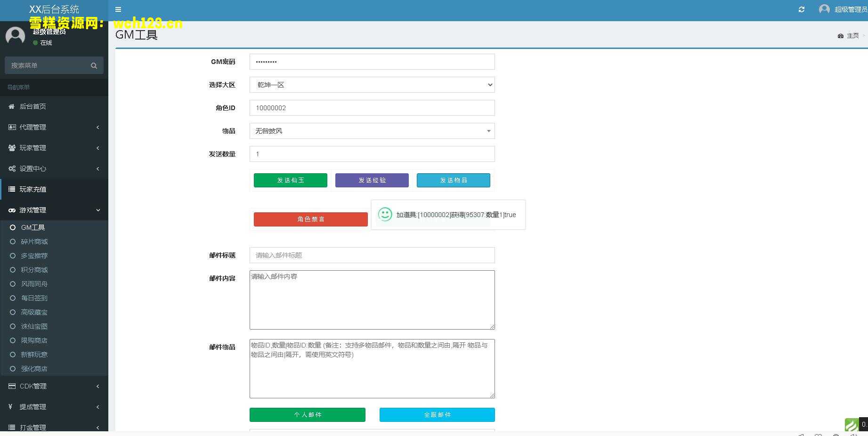Click the 超级管理员 name in top bar
This screenshot has height=436, width=868.
pyautogui.click(x=851, y=9)
